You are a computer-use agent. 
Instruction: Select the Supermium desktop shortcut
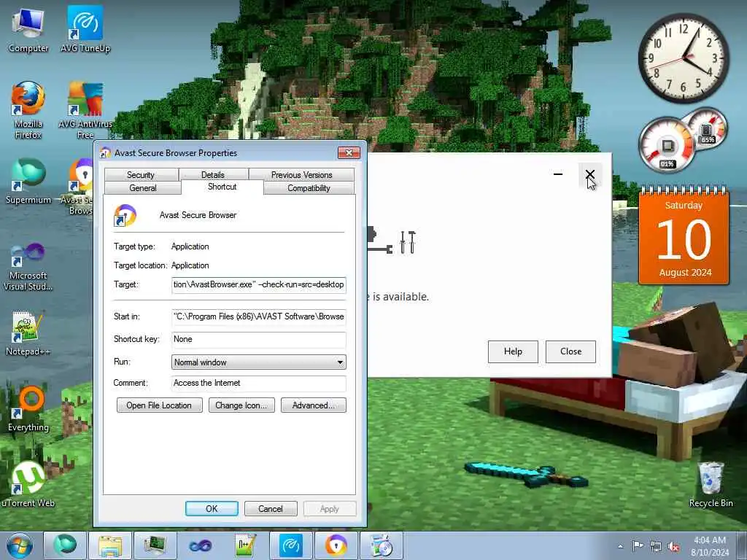(28, 182)
